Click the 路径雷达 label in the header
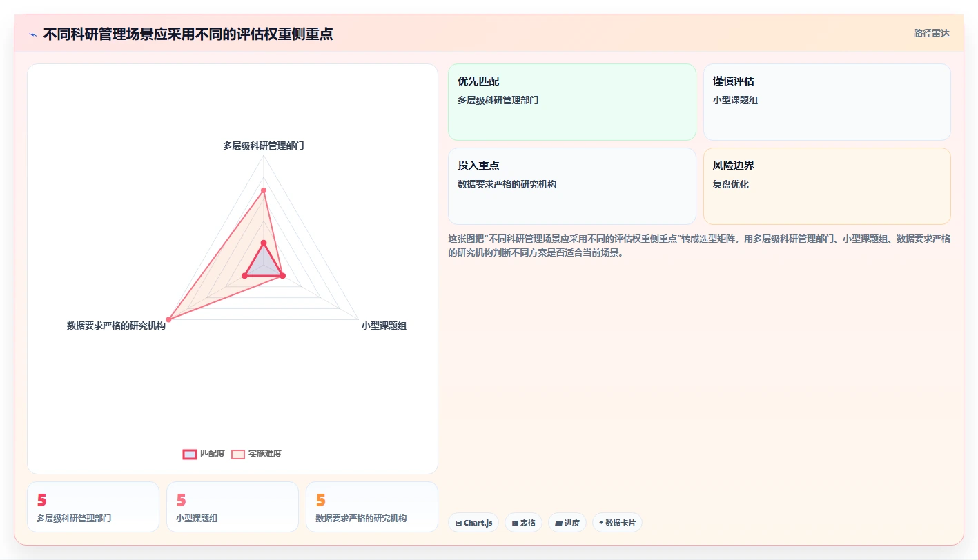 click(x=932, y=33)
